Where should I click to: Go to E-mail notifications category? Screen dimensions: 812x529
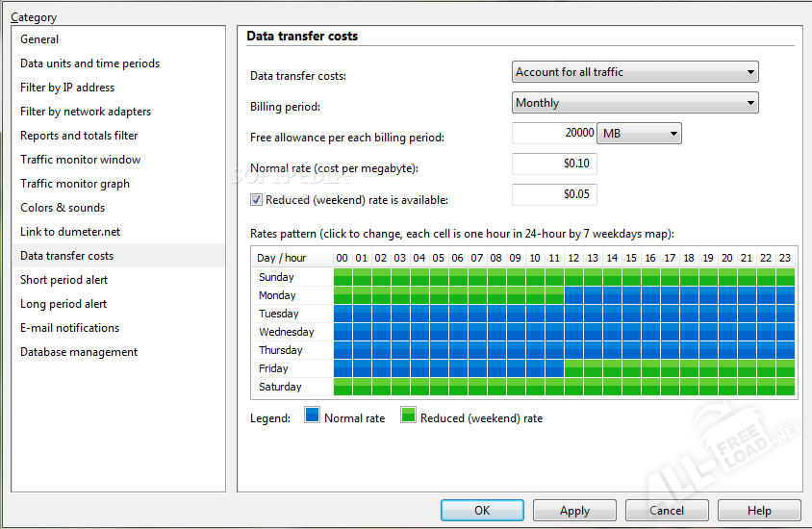click(x=70, y=328)
